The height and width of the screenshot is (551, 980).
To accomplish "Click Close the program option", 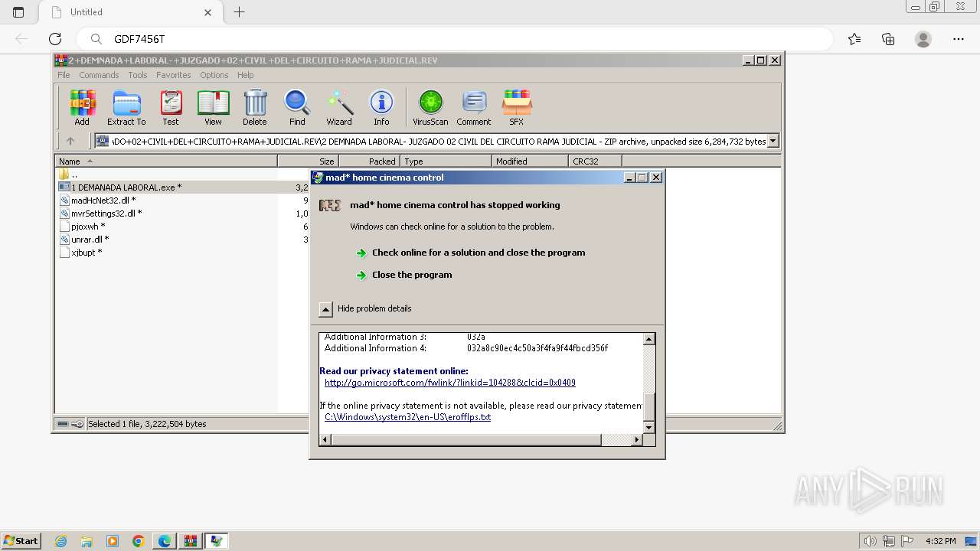I will coord(412,275).
